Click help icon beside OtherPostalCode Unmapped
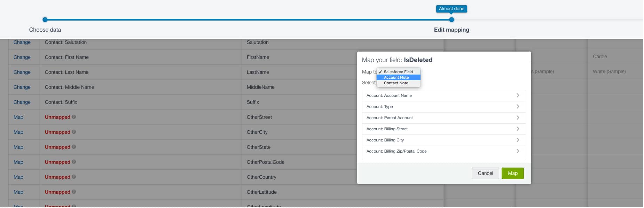Viewport: 644px width, 208px height. [74, 162]
